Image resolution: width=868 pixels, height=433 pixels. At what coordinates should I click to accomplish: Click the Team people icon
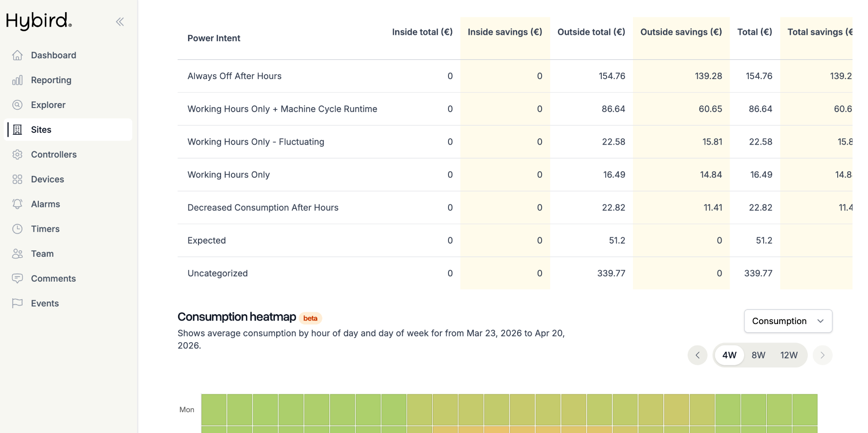[x=17, y=254]
